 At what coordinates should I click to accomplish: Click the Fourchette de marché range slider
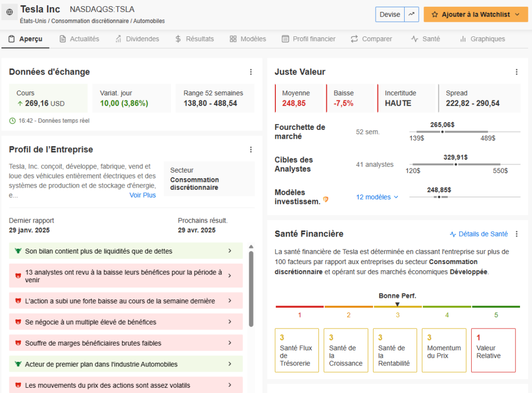click(464, 132)
